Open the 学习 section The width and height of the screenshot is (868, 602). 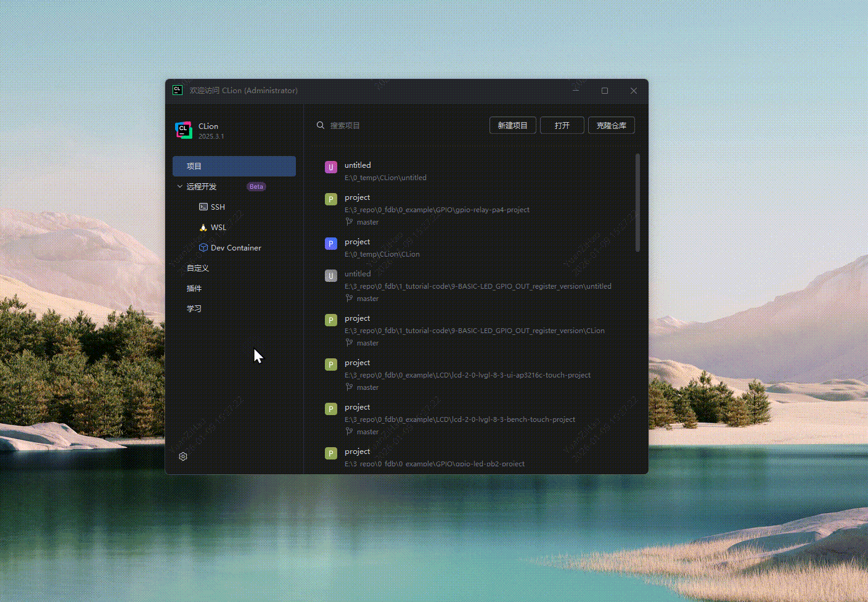(x=194, y=308)
